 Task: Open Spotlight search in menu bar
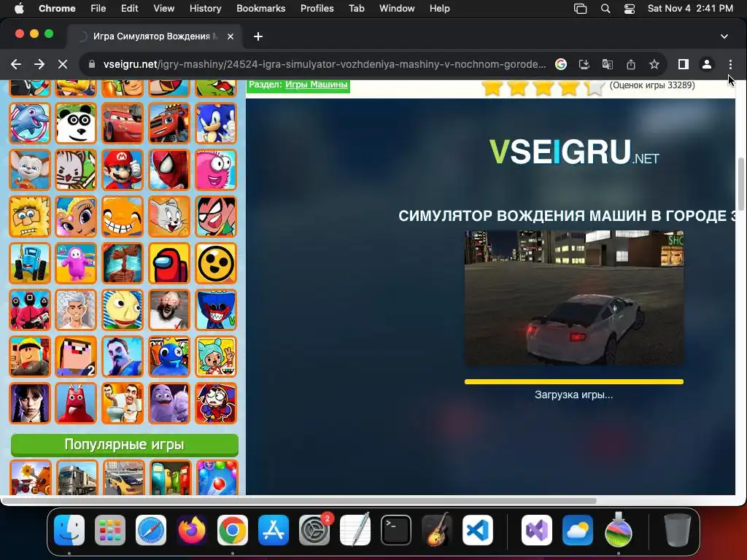[x=605, y=8]
